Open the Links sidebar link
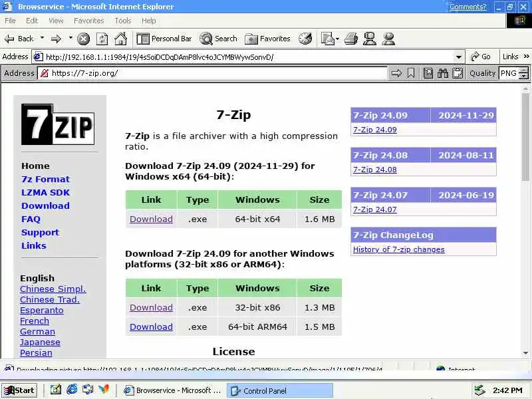The image size is (532, 399). pos(34,245)
